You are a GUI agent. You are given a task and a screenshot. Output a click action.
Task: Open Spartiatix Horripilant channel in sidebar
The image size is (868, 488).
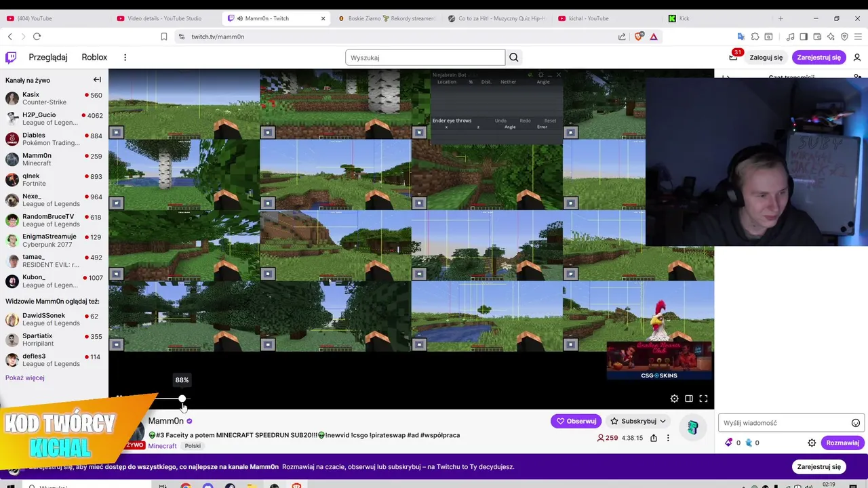(x=54, y=340)
